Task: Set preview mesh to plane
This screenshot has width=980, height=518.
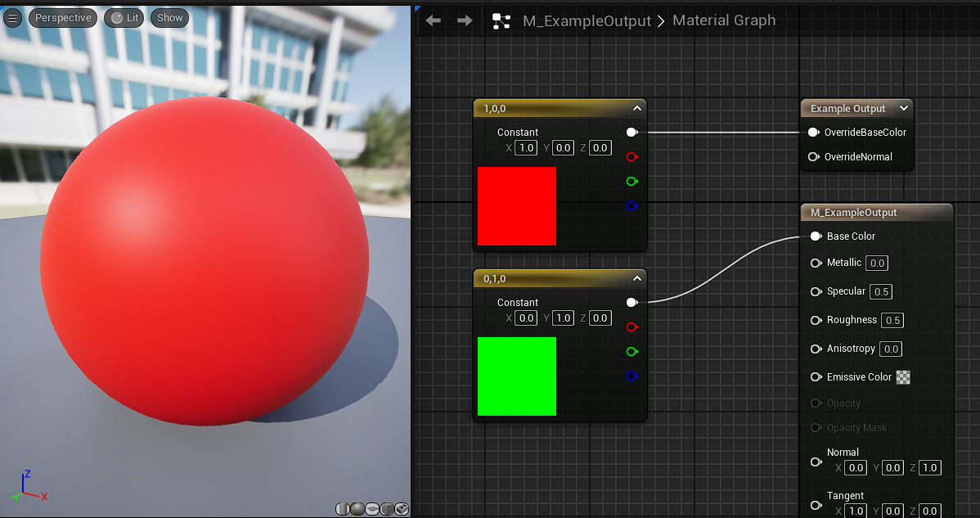Action: [x=372, y=509]
